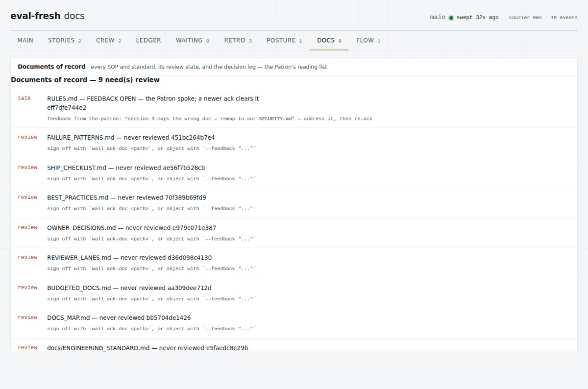Click review label beside docs/ENGINEERING_STANDARD.md

pyautogui.click(x=27, y=347)
